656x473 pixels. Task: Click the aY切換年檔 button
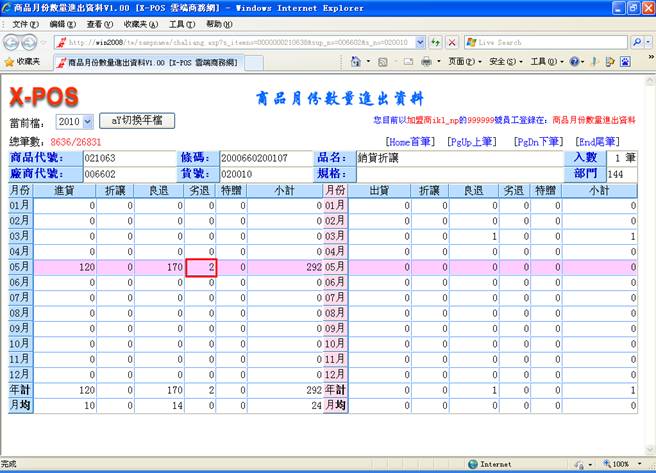137,121
